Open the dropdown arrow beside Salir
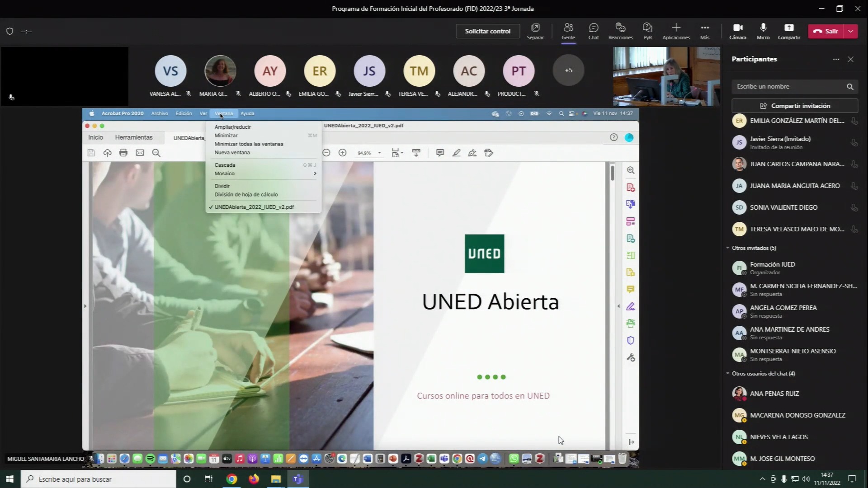Screen dimensions: 868x488 (x=851, y=31)
